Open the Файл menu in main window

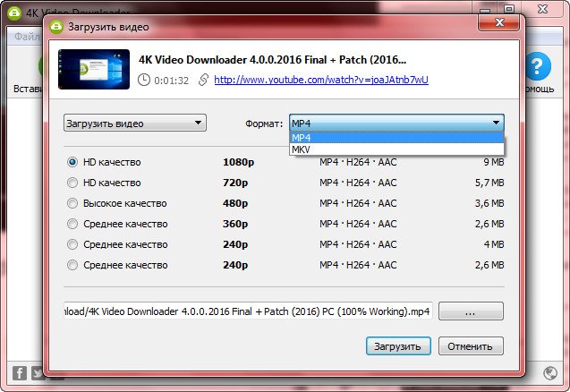(x=27, y=37)
